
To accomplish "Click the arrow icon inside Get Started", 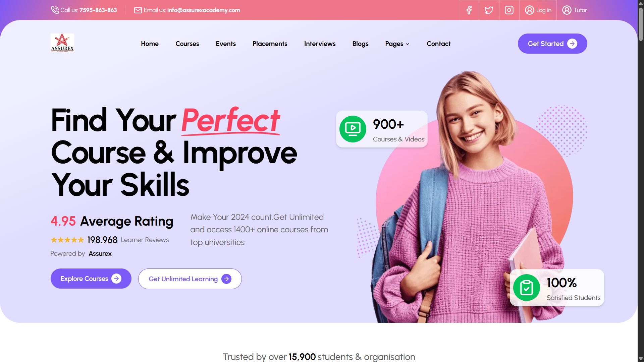I will coord(572,44).
